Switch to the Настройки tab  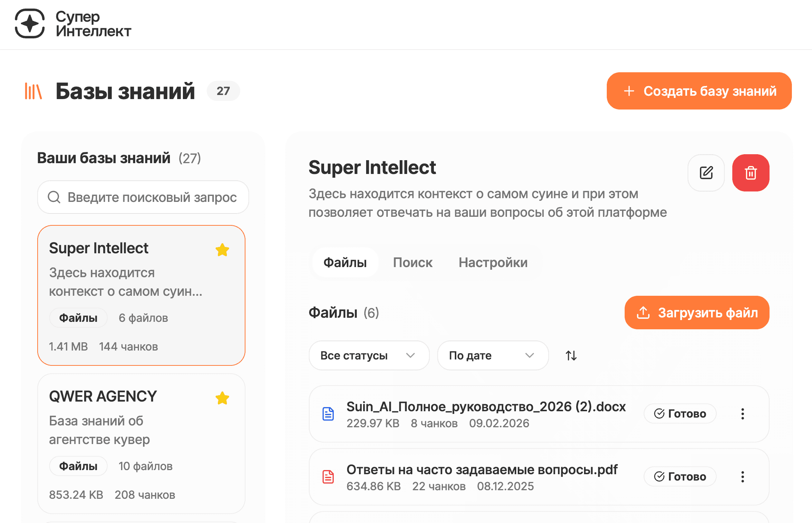tap(493, 263)
